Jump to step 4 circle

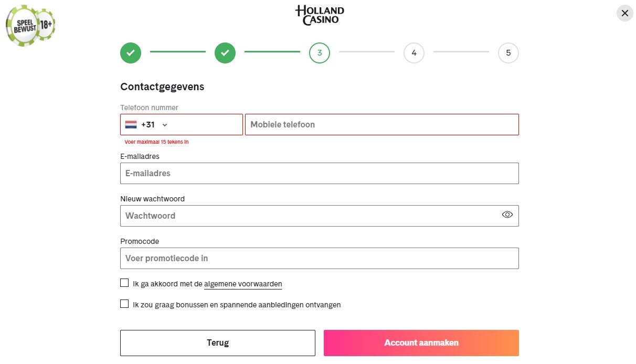click(x=414, y=53)
